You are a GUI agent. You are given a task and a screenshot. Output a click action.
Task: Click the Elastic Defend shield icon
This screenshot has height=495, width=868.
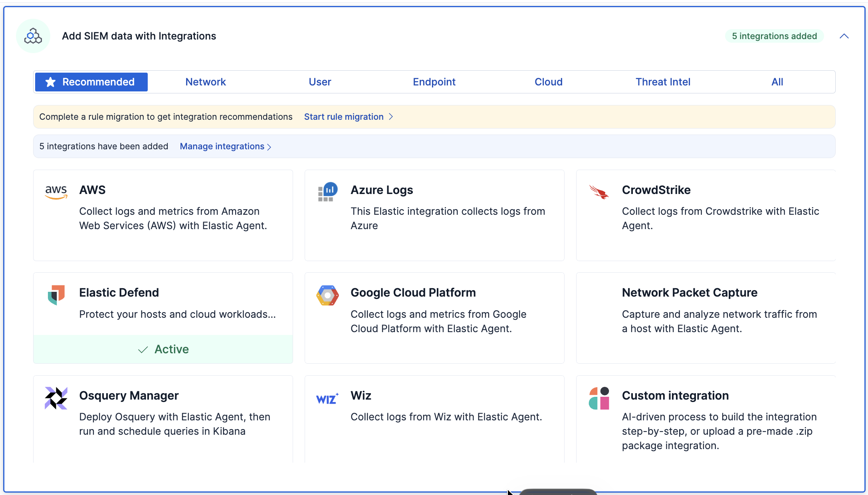pyautogui.click(x=56, y=295)
